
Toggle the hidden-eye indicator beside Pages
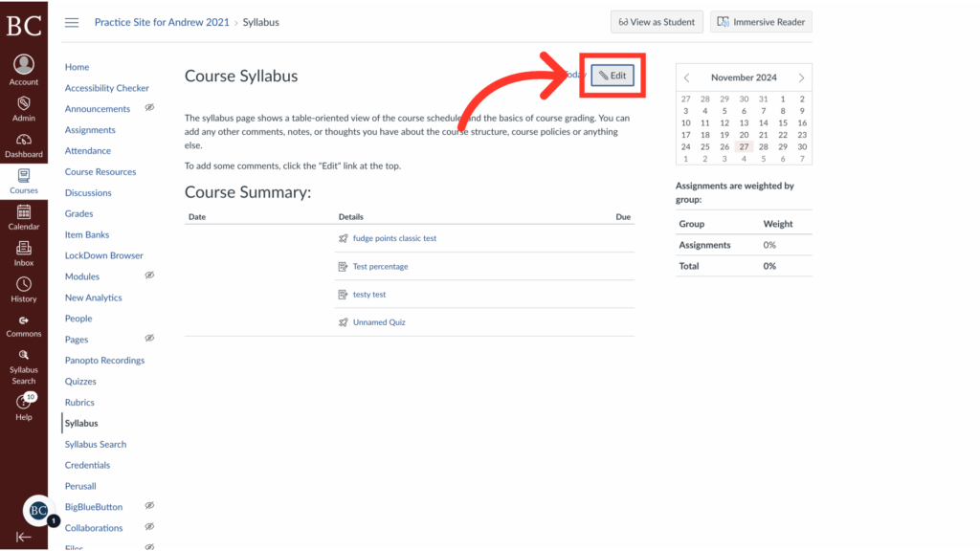148,339
